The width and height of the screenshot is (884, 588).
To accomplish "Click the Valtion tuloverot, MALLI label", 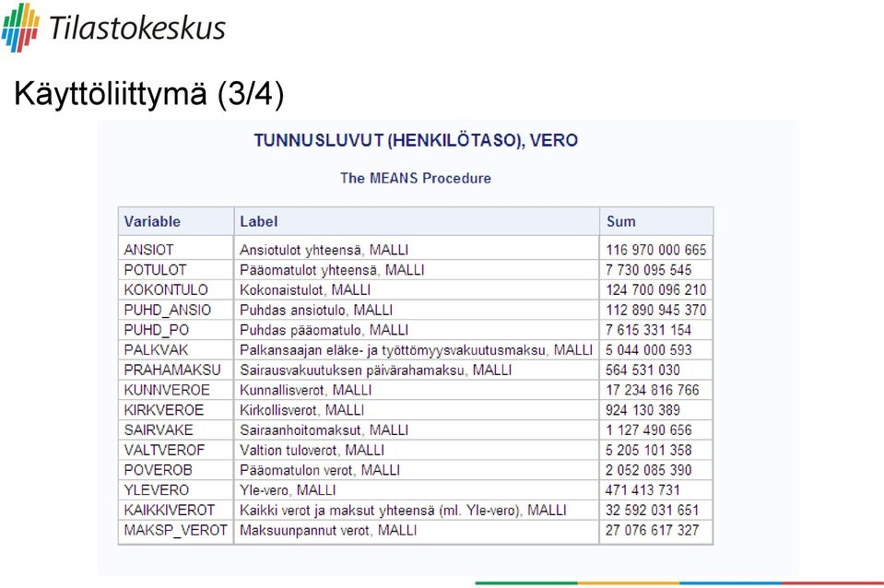I will (312, 450).
